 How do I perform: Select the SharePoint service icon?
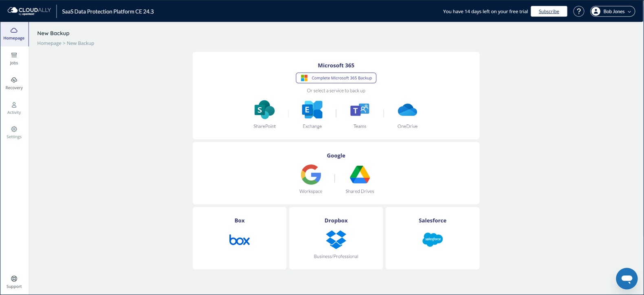click(264, 110)
